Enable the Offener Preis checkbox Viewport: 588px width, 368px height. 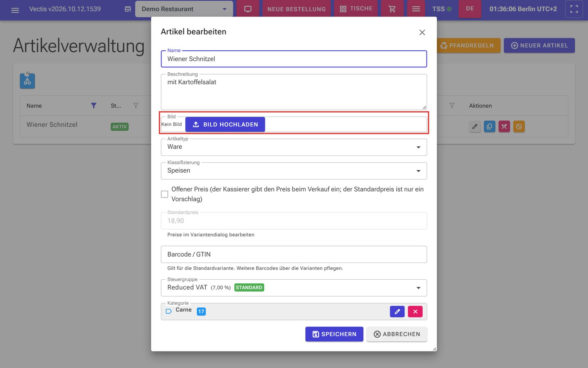point(165,194)
